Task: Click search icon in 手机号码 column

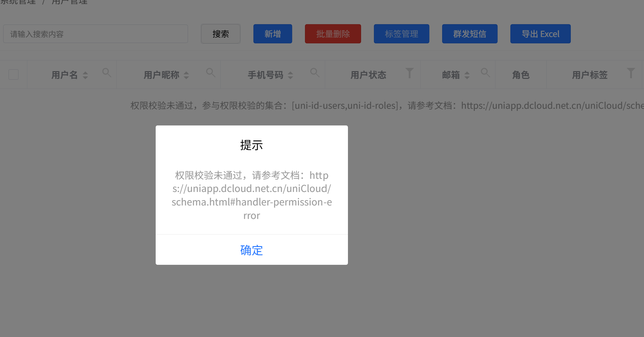Action: (x=315, y=73)
